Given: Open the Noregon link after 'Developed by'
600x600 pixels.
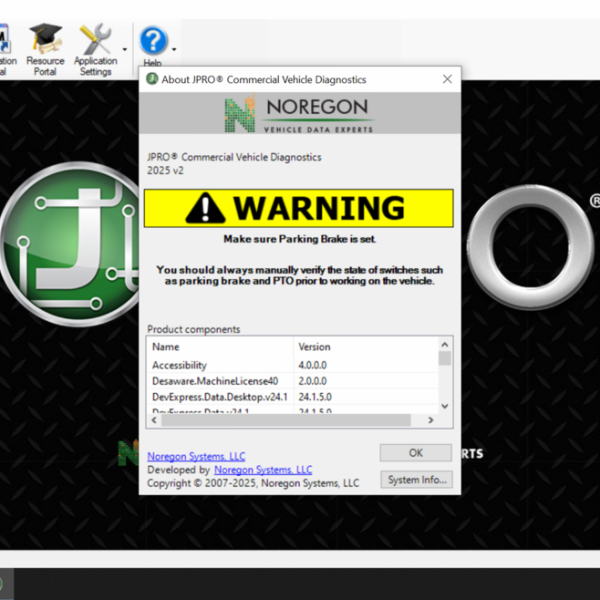Looking at the screenshot, I should pos(263,469).
